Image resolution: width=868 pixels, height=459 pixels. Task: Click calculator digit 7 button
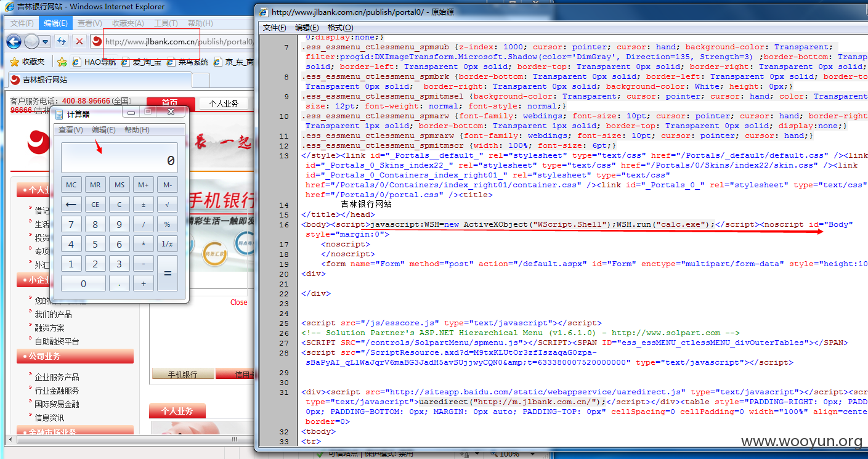[71, 224]
